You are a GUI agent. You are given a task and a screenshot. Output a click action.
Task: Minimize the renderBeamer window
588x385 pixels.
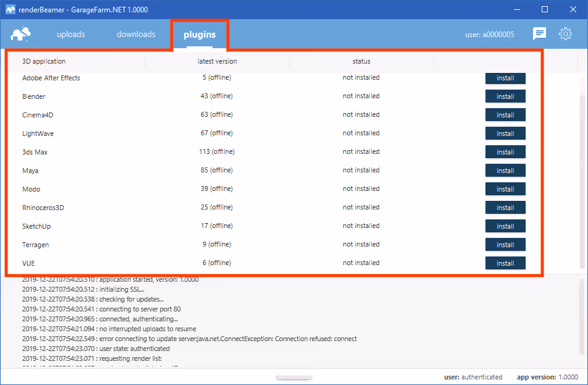click(x=517, y=9)
